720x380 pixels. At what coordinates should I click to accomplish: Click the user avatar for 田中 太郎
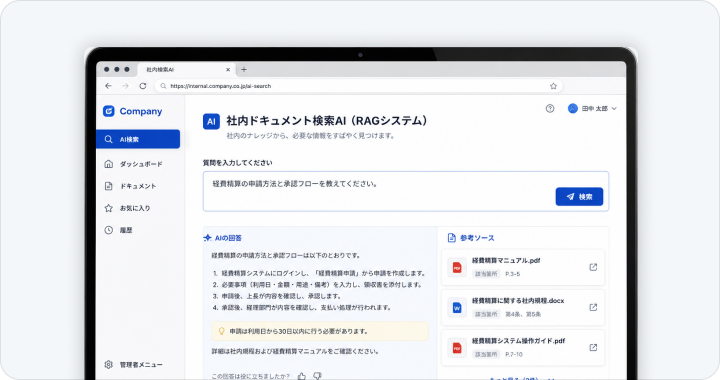pyautogui.click(x=573, y=108)
